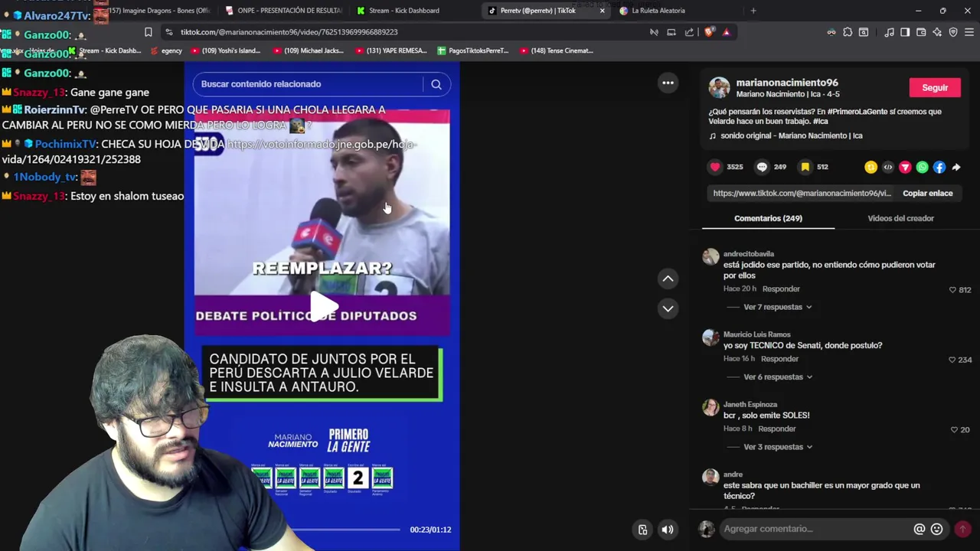Toggle auto-scroll icon beside the volume
Image resolution: width=980 pixels, height=551 pixels.
pyautogui.click(x=643, y=530)
